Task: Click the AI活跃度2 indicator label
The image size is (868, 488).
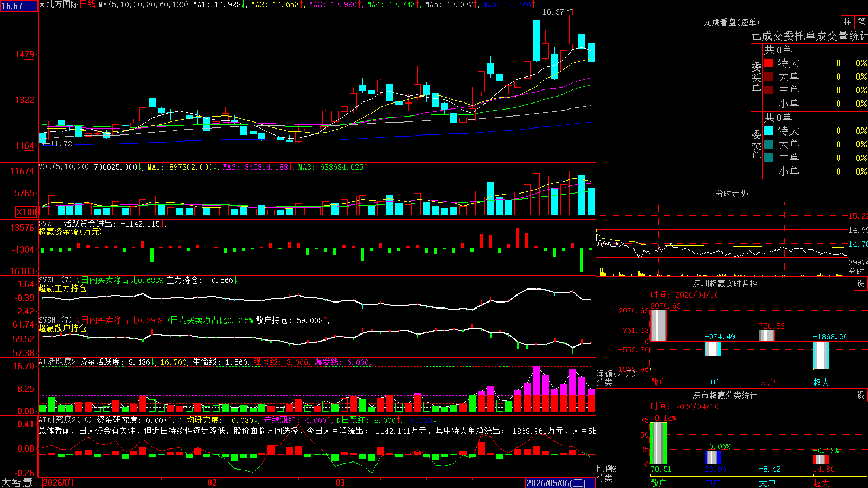Action: tap(58, 362)
